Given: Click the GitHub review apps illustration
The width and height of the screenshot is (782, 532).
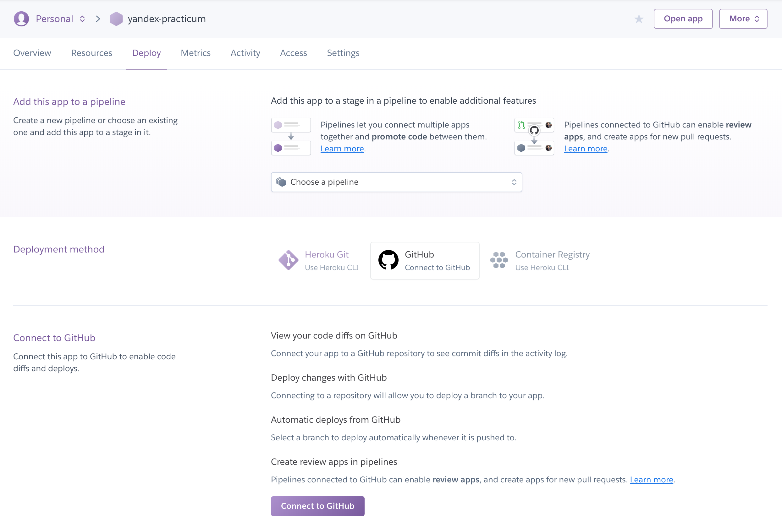Looking at the screenshot, I should pos(534,136).
